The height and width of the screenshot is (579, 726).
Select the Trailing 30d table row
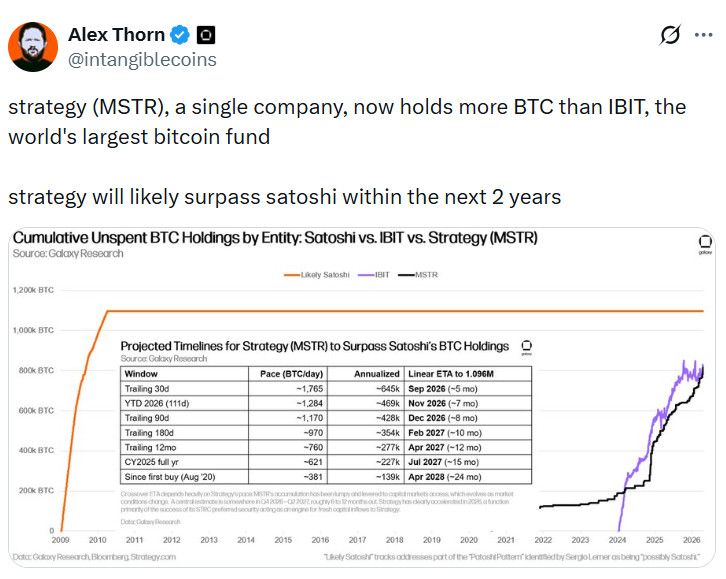[x=328, y=387]
